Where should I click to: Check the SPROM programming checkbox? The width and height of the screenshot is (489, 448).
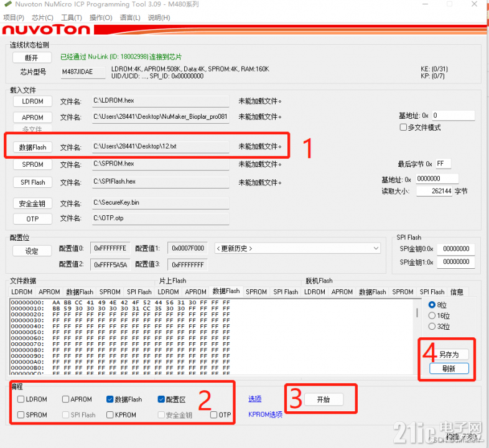point(21,414)
